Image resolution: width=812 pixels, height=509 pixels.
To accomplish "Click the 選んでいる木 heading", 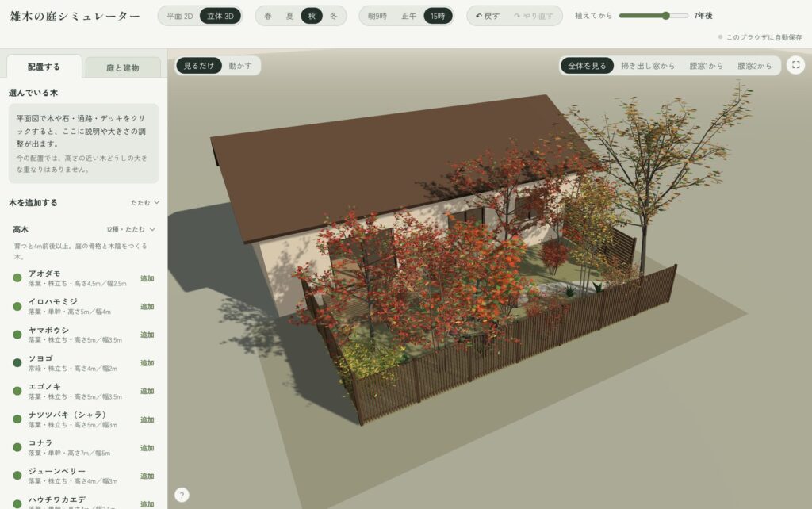I will [x=33, y=93].
